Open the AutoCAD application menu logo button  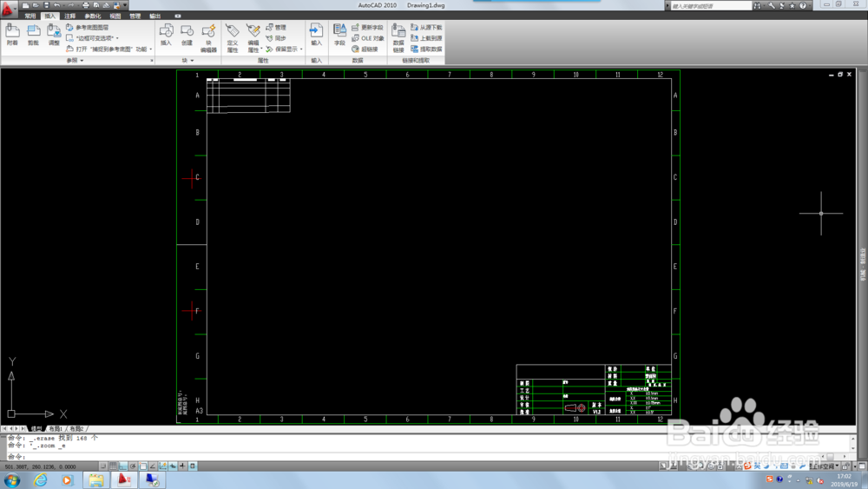[x=8, y=10]
